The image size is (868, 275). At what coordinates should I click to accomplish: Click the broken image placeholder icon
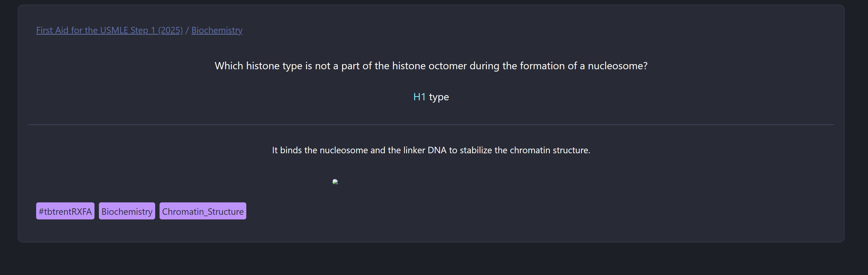point(335,182)
